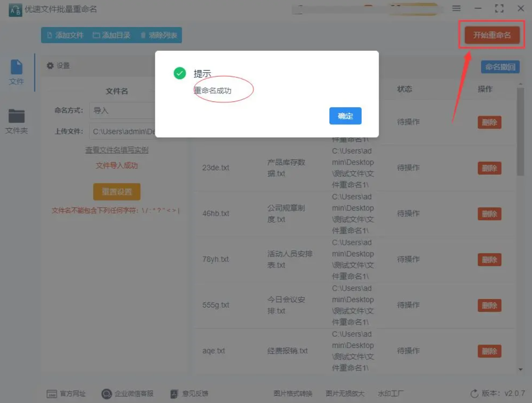
Task: Open the hamburger menu icon in title bar
Action: [456, 8]
